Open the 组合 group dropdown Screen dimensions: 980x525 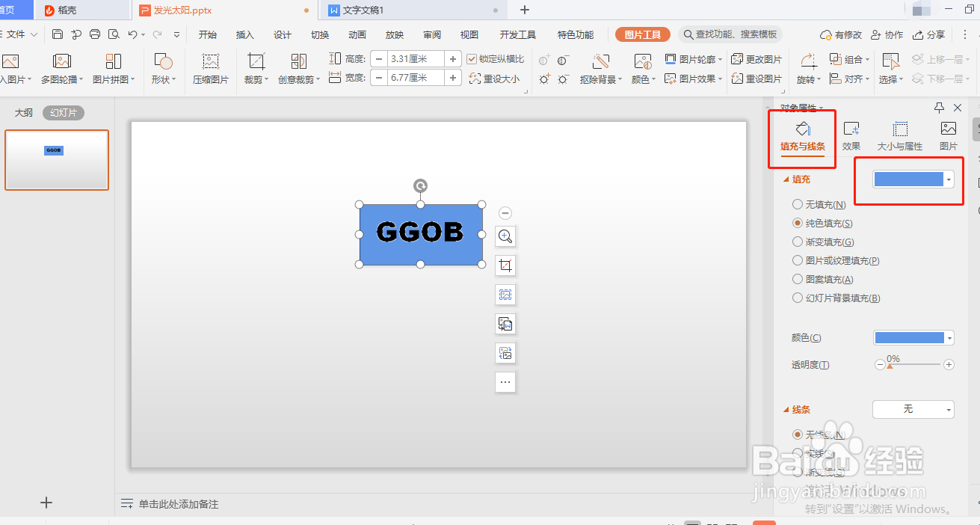pos(850,59)
